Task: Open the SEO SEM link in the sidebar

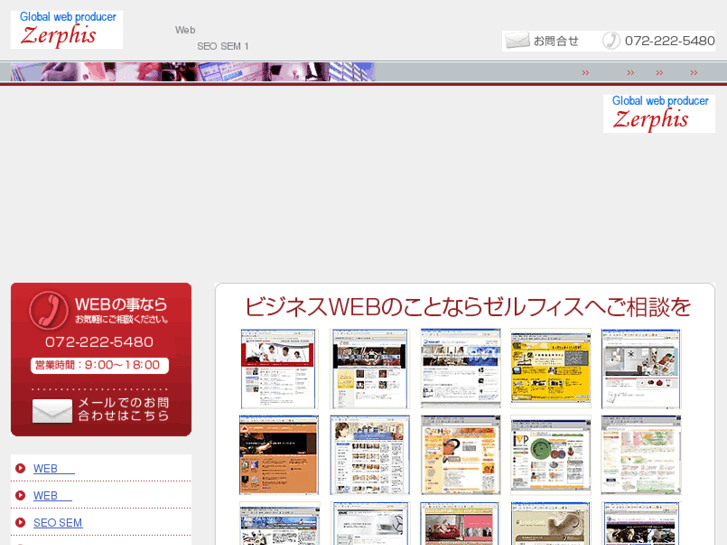Action: [57, 522]
